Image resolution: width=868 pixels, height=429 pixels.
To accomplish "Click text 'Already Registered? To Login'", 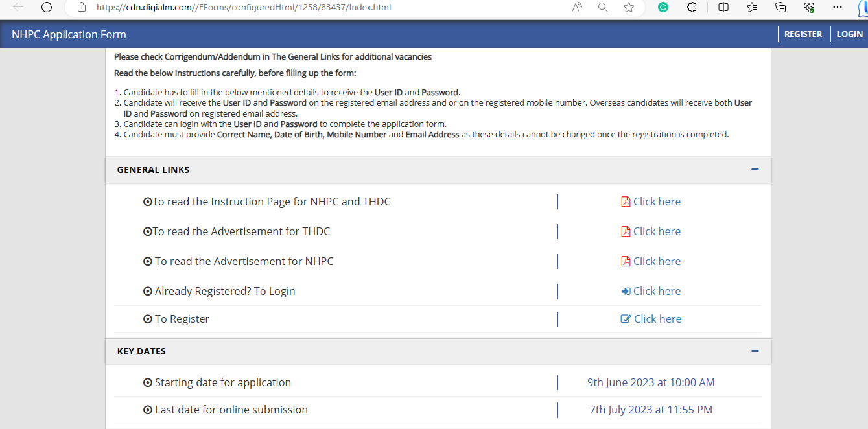I will pyautogui.click(x=225, y=291).
